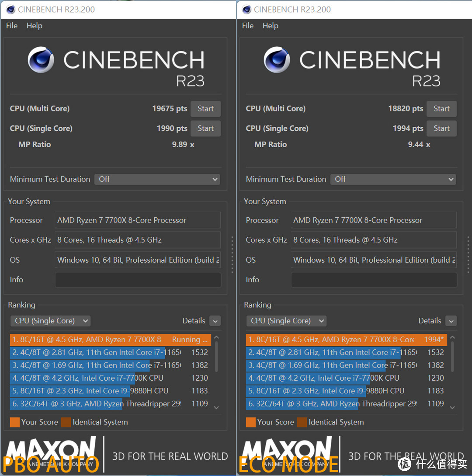Click Cores x GHz field in right window
472x476 pixels.
point(374,240)
